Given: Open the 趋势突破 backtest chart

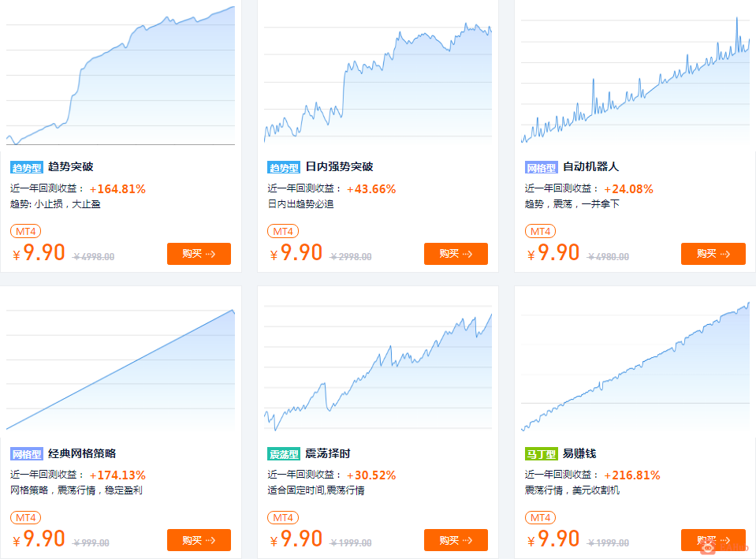Looking at the screenshot, I should [121, 75].
